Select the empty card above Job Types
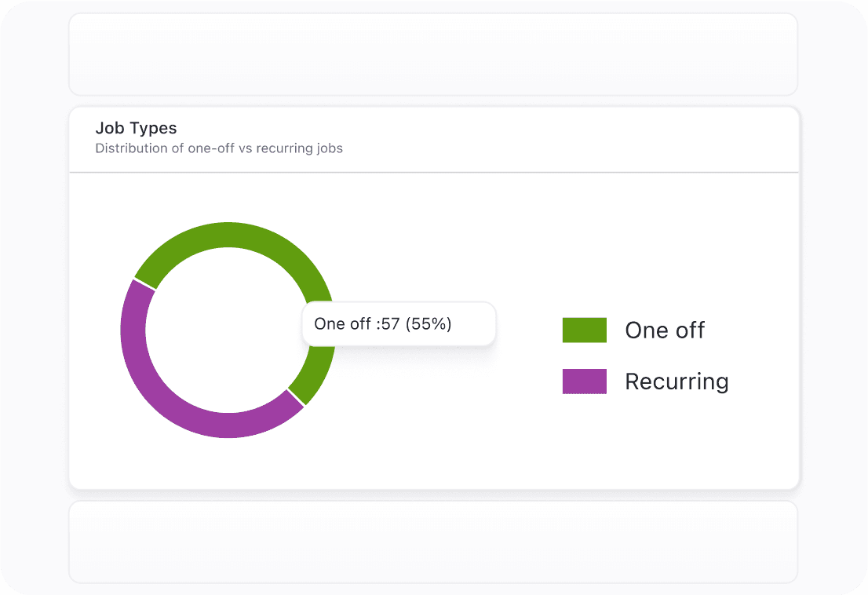 click(x=433, y=53)
